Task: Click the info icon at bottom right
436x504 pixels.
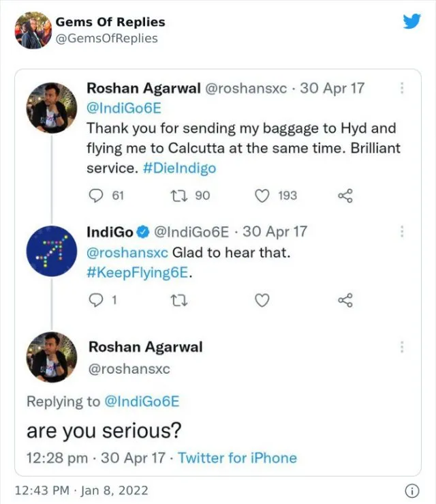Action: tap(411, 490)
